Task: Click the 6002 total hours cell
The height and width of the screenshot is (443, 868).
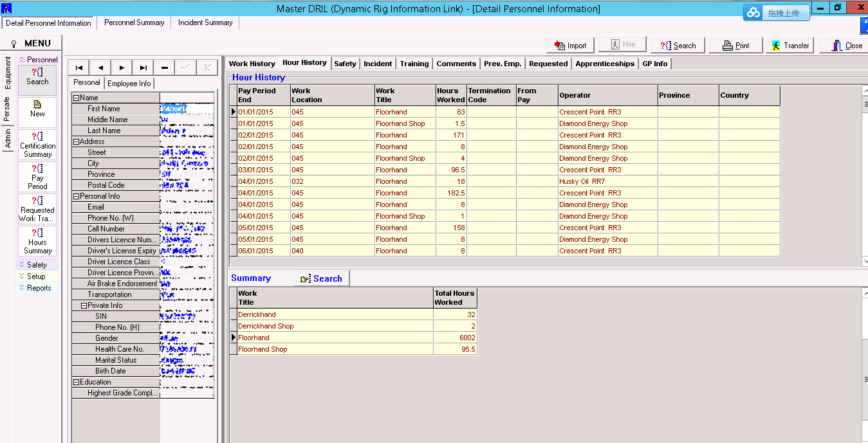Action: (455, 338)
